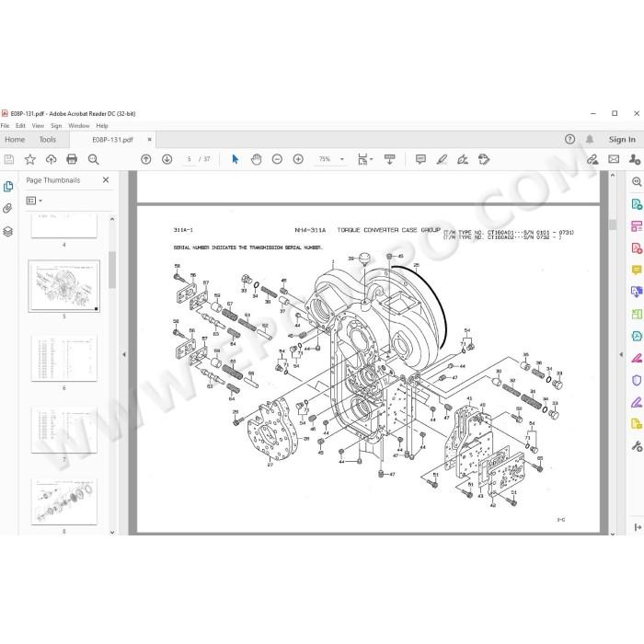Collapse right tools pane arrow
Viewport: 644px width, 644px height.
click(x=621, y=354)
